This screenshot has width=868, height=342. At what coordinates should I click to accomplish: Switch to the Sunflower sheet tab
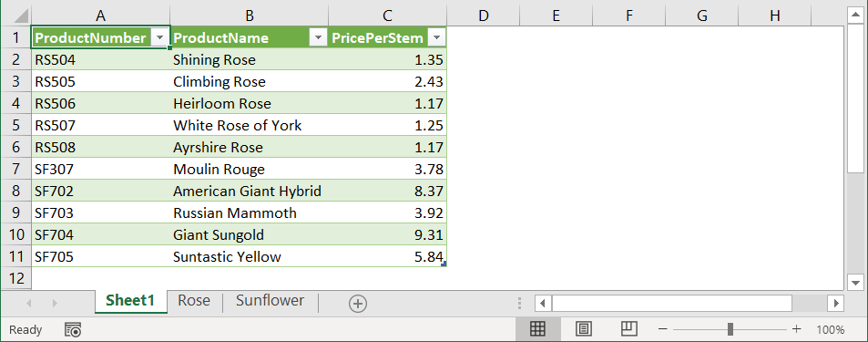271,300
